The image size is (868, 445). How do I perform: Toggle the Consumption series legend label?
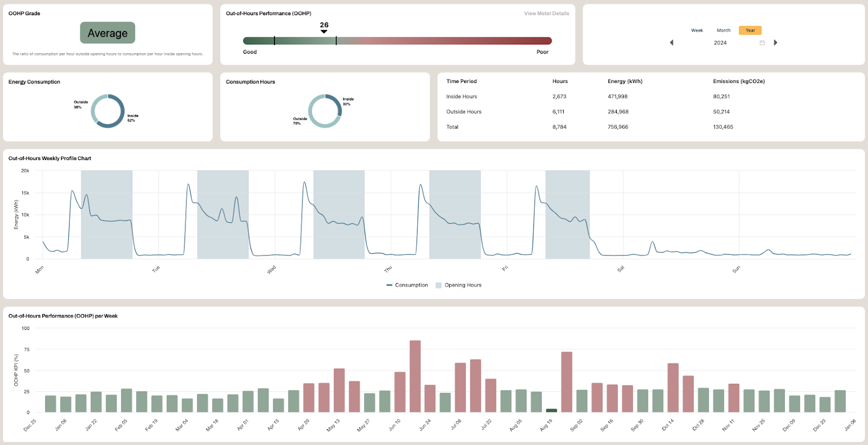pos(411,285)
